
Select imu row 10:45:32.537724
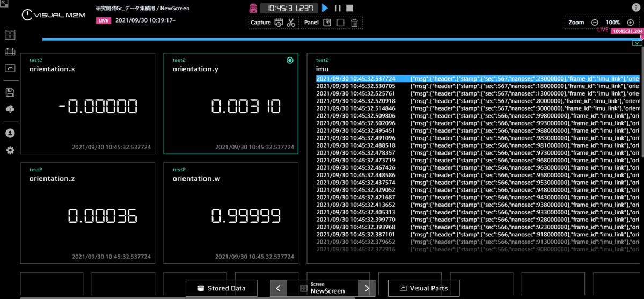coord(478,78)
